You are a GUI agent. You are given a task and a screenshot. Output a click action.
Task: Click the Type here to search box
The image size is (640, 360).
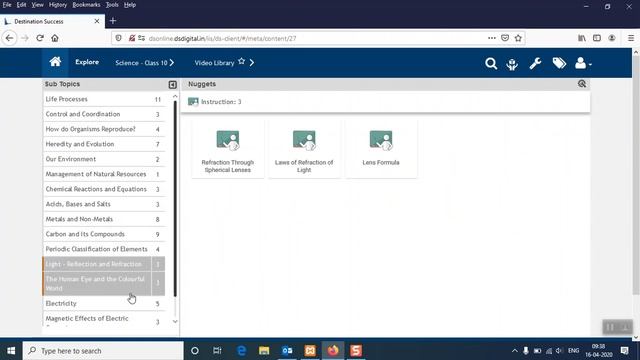pos(103,351)
